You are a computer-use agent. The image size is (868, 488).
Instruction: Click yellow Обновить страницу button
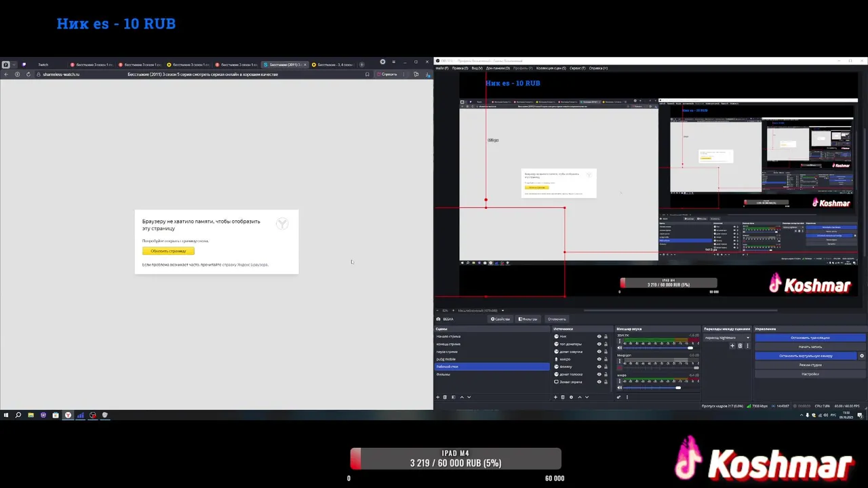point(168,251)
